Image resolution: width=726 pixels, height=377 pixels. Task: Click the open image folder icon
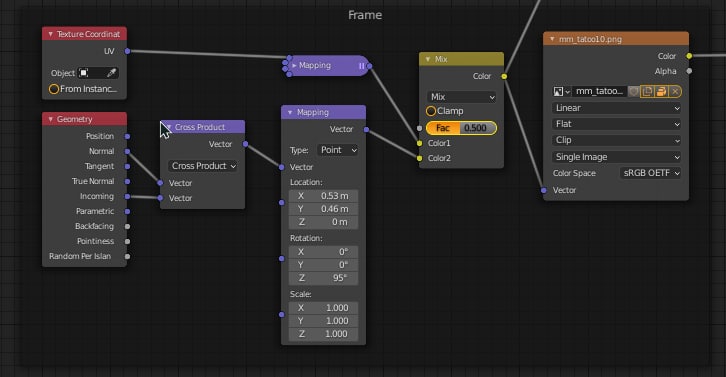(x=661, y=92)
